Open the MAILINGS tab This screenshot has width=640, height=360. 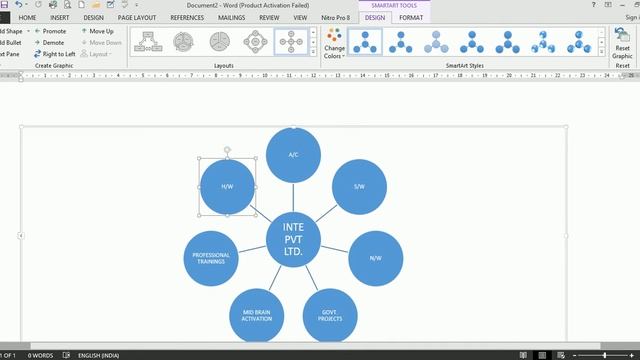[231, 18]
